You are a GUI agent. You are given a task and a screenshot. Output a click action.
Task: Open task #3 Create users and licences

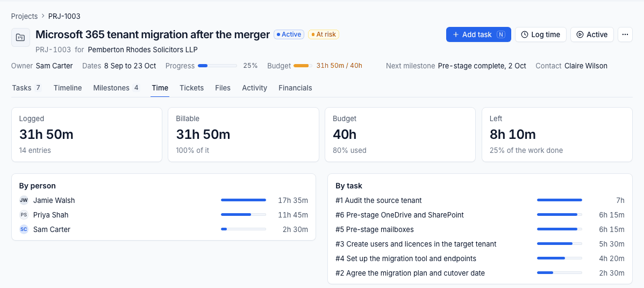[x=416, y=244]
